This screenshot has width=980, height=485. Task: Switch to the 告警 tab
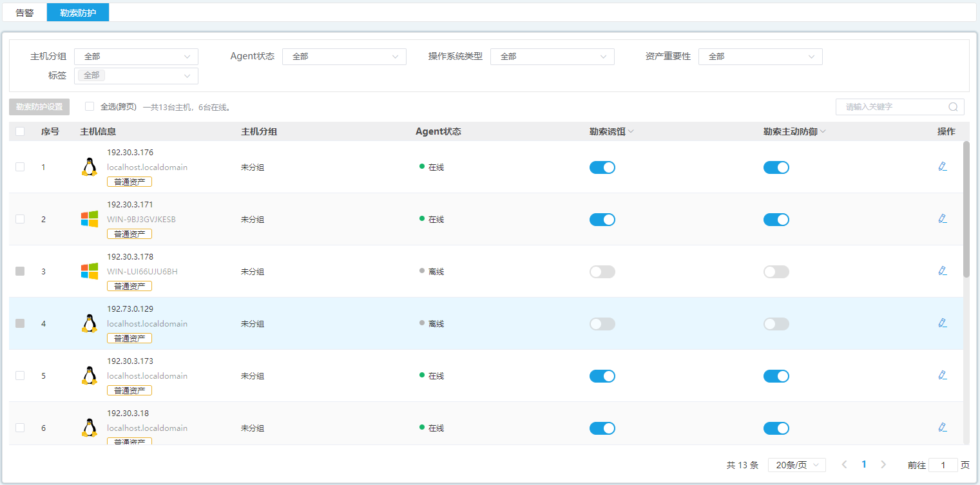tap(24, 12)
